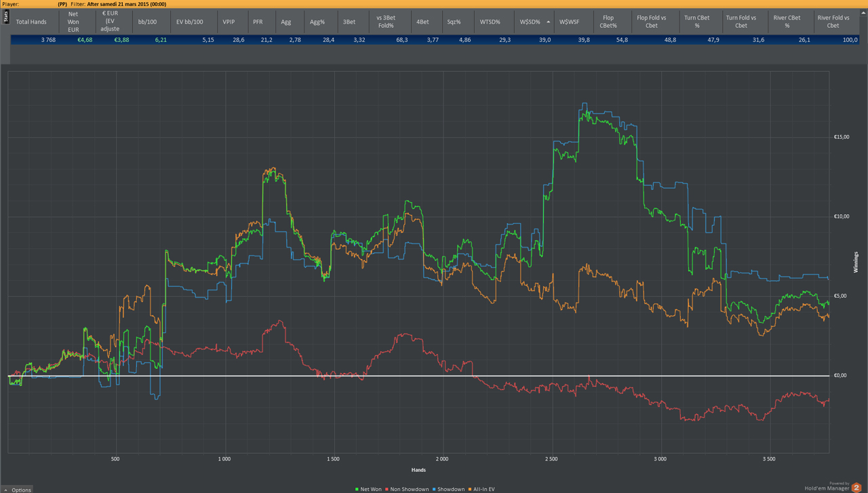Expand the Options panel at bottom left
Image resolution: width=868 pixels, height=493 pixels.
tap(16, 490)
